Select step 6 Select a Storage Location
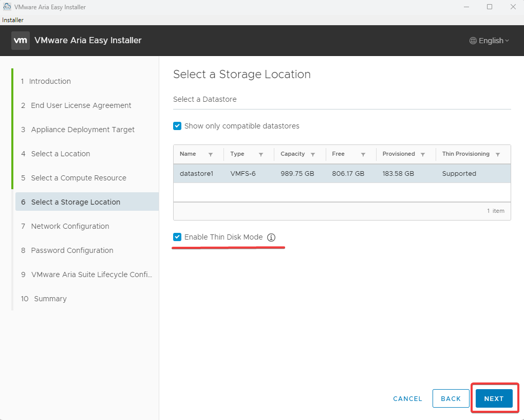The width and height of the screenshot is (524, 420). (87, 202)
